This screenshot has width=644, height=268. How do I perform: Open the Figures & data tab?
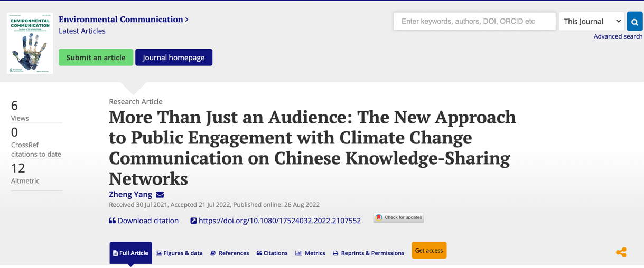pyautogui.click(x=179, y=253)
